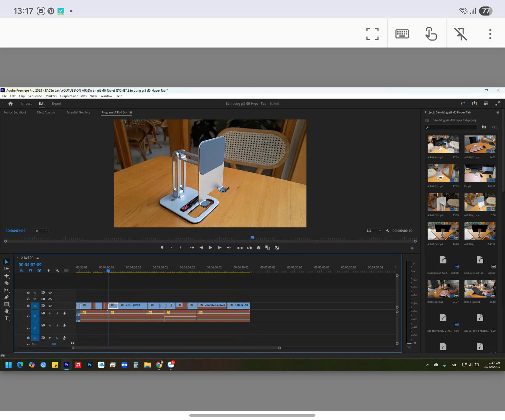Select the Razor tool
Viewport: 505px width, 420px height.
tap(7, 283)
